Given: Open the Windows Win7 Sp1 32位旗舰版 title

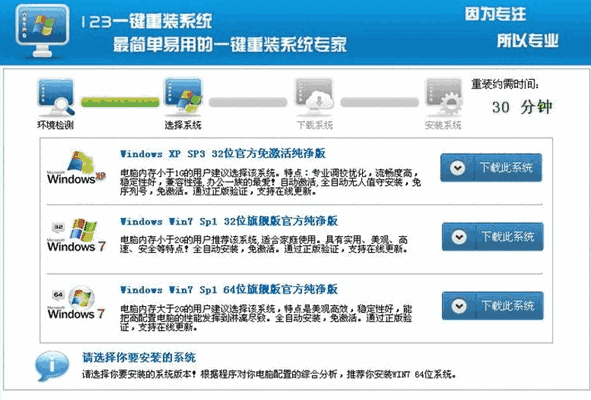Looking at the screenshot, I should point(229,221).
